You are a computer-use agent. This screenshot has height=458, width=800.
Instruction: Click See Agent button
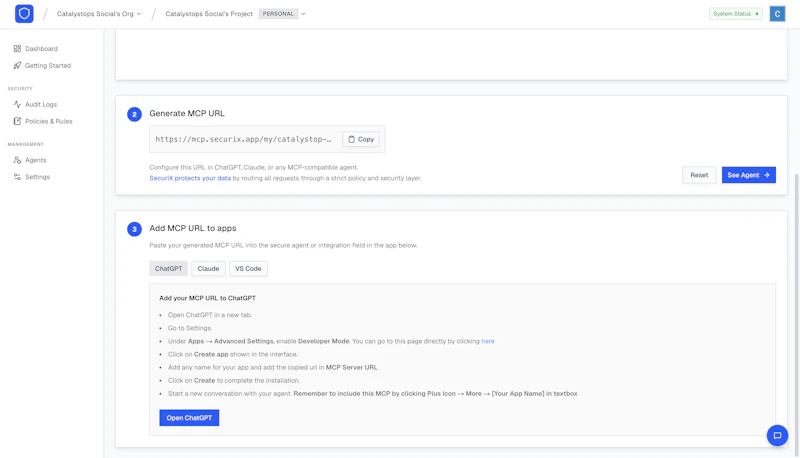pos(748,175)
